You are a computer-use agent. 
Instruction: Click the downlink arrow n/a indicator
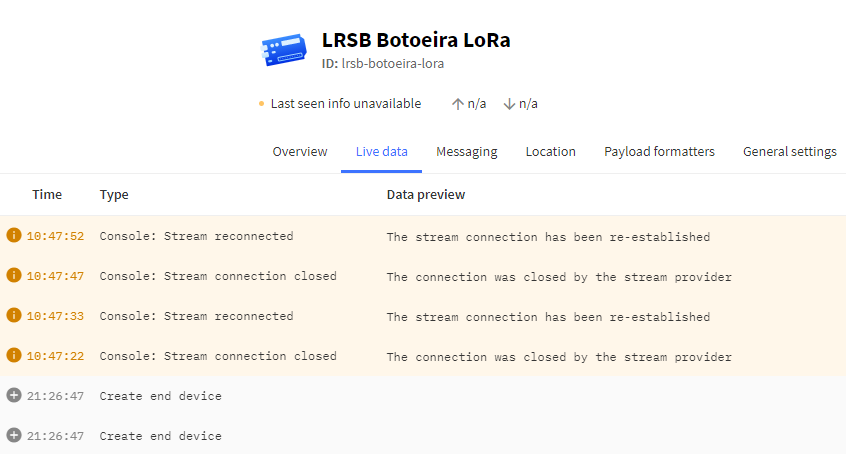[520, 104]
